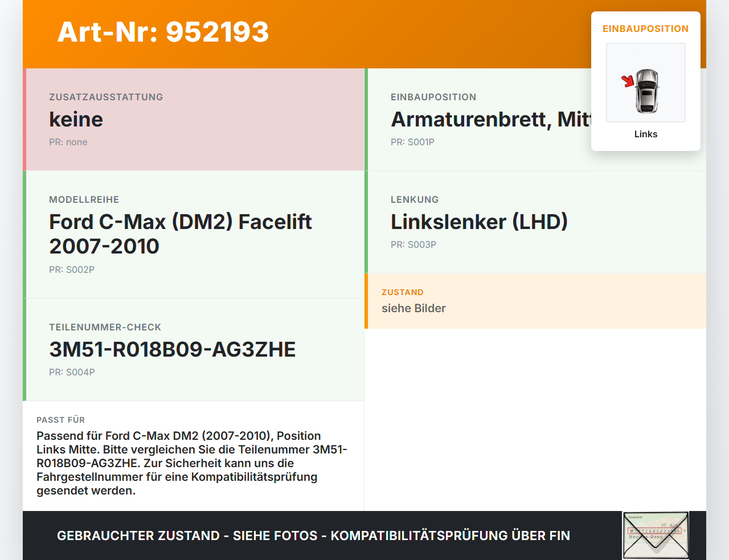Click the 'Links' caption under the car
729x560 pixels.
[646, 134]
